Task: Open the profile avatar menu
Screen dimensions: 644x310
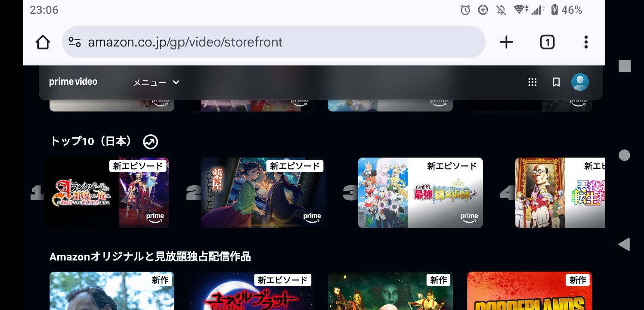Action: (x=580, y=82)
